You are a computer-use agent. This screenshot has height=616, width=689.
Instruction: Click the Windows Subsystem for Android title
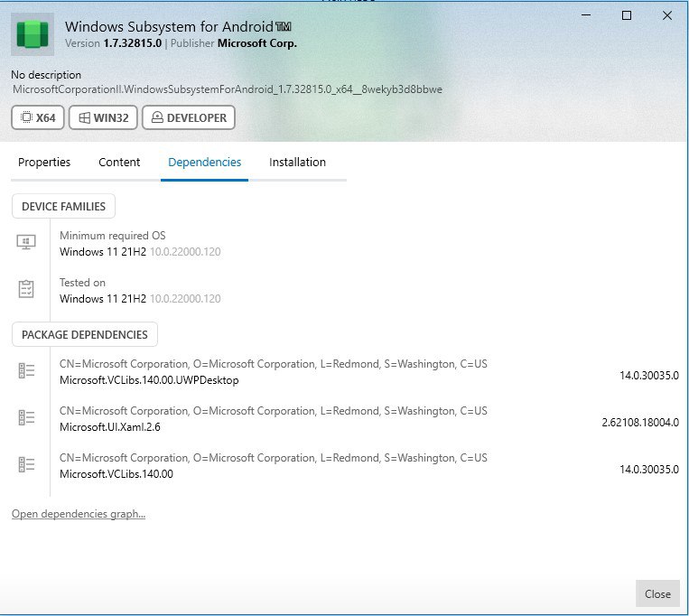(178, 27)
